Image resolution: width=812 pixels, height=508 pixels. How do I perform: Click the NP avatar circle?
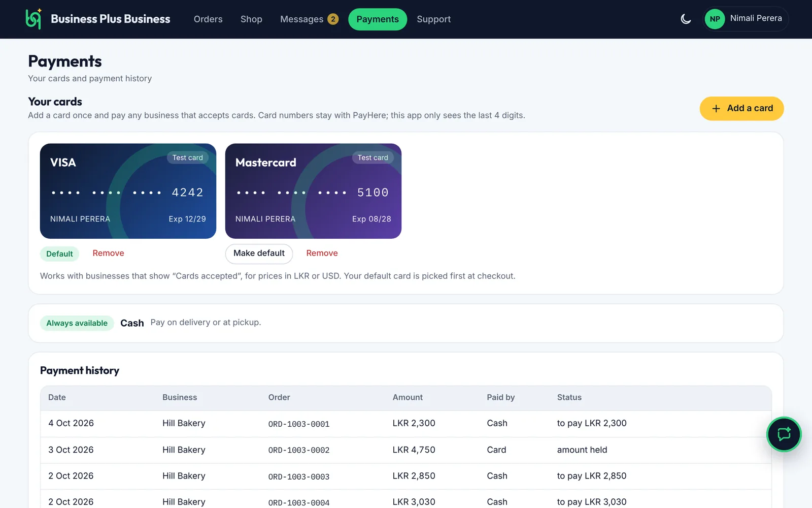(x=715, y=19)
